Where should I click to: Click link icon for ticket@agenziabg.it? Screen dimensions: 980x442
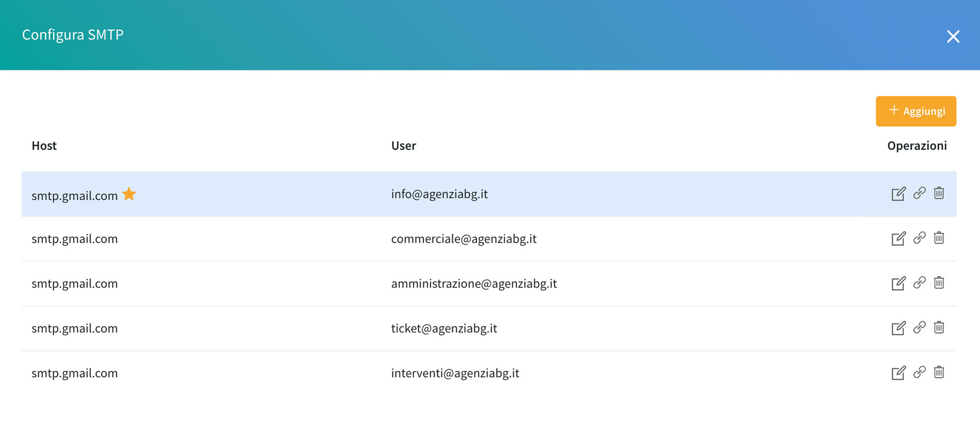(919, 328)
